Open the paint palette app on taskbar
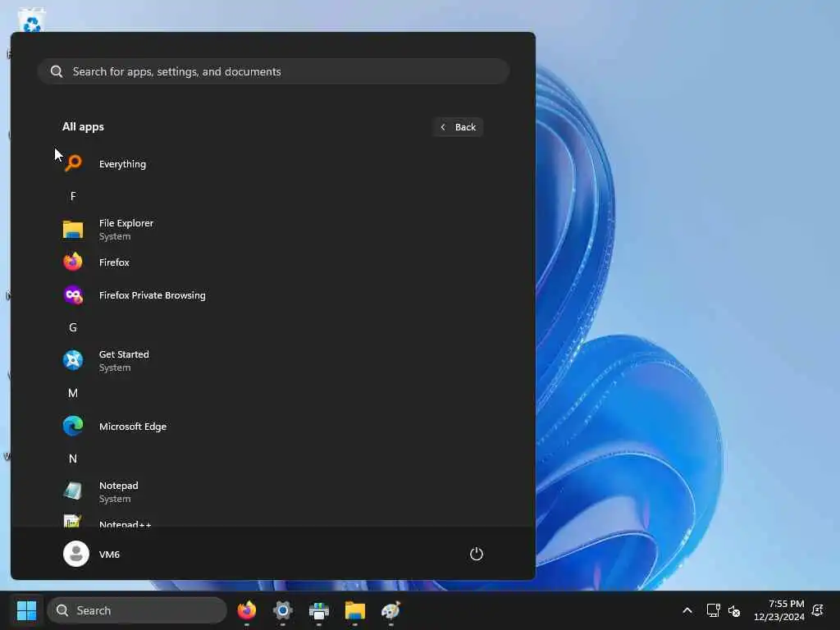The height and width of the screenshot is (630, 840). (x=391, y=610)
